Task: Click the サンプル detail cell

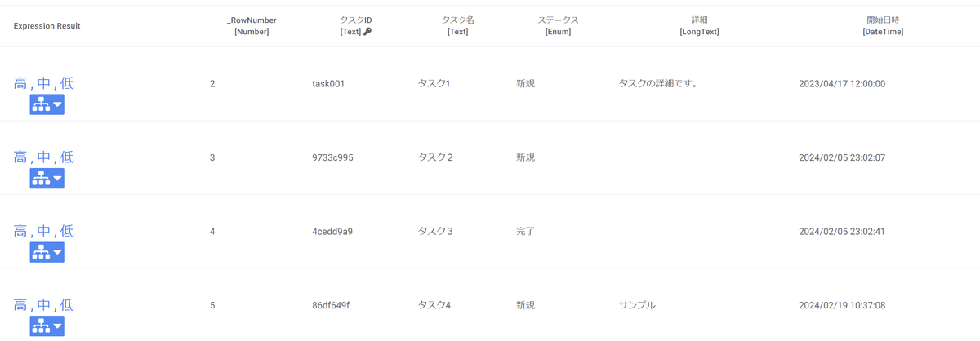Action: pyautogui.click(x=637, y=305)
